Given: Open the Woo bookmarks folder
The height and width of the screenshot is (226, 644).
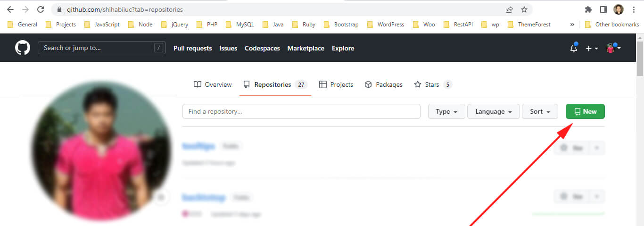Looking at the screenshot, I should [424, 24].
